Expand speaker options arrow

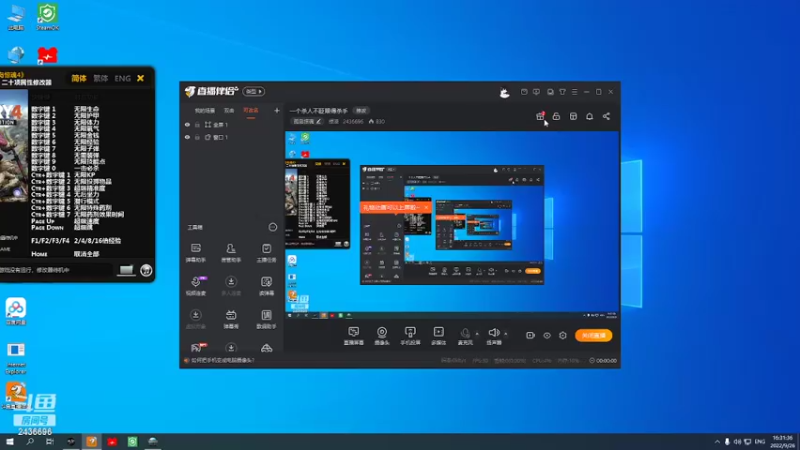coord(506,334)
